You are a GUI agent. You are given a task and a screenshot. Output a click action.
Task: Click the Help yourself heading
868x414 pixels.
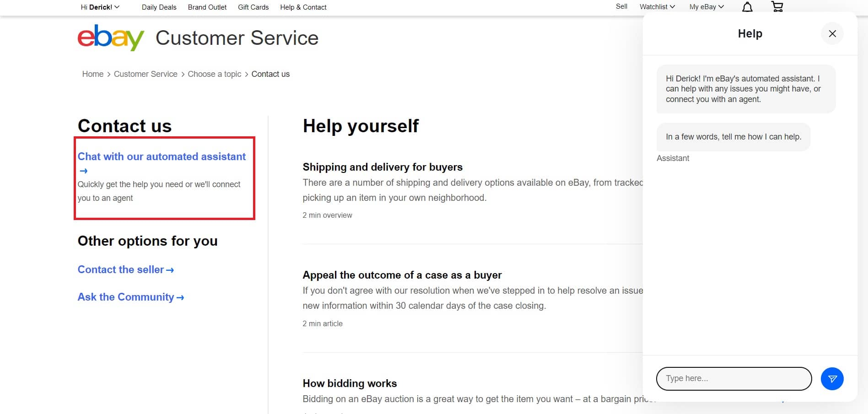click(x=361, y=126)
